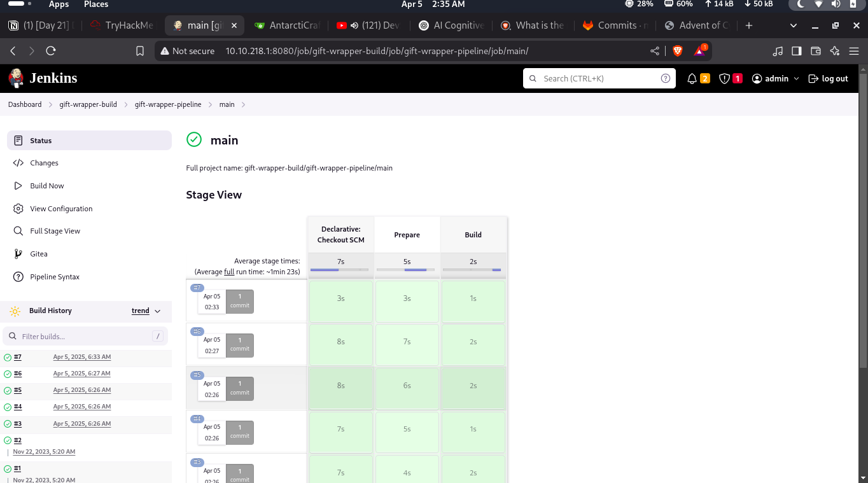Toggle the browser sidebar panel icon
The height and width of the screenshot is (483, 868).
(x=796, y=51)
